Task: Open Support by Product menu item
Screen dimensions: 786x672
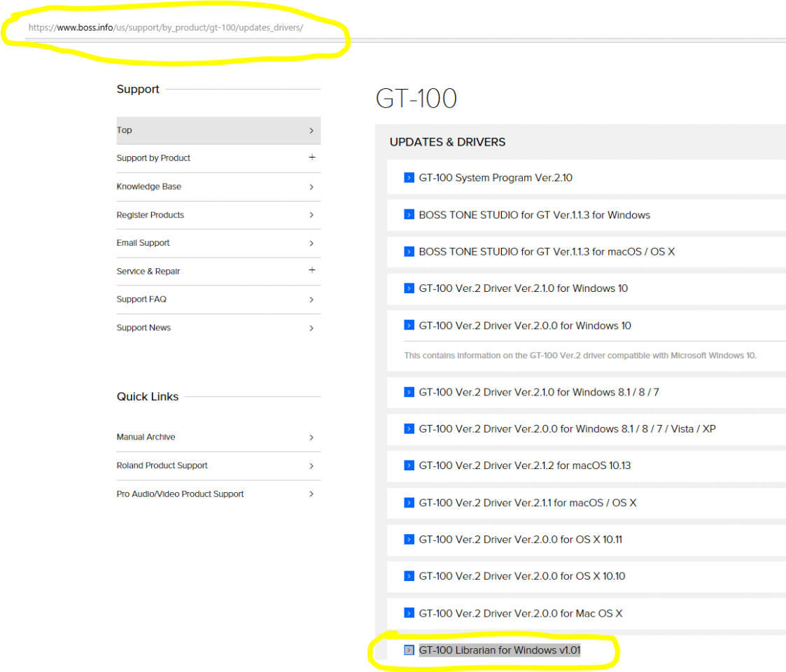Action: pyautogui.click(x=218, y=158)
